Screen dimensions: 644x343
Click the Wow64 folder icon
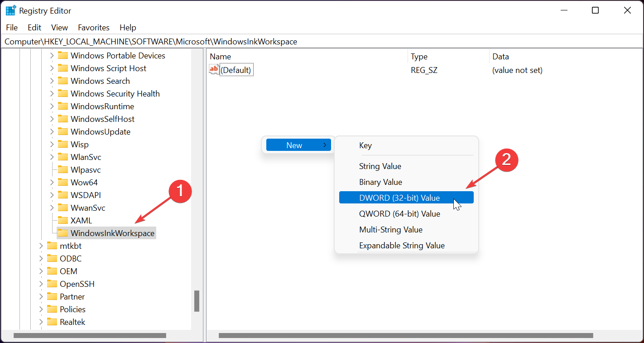tap(63, 182)
